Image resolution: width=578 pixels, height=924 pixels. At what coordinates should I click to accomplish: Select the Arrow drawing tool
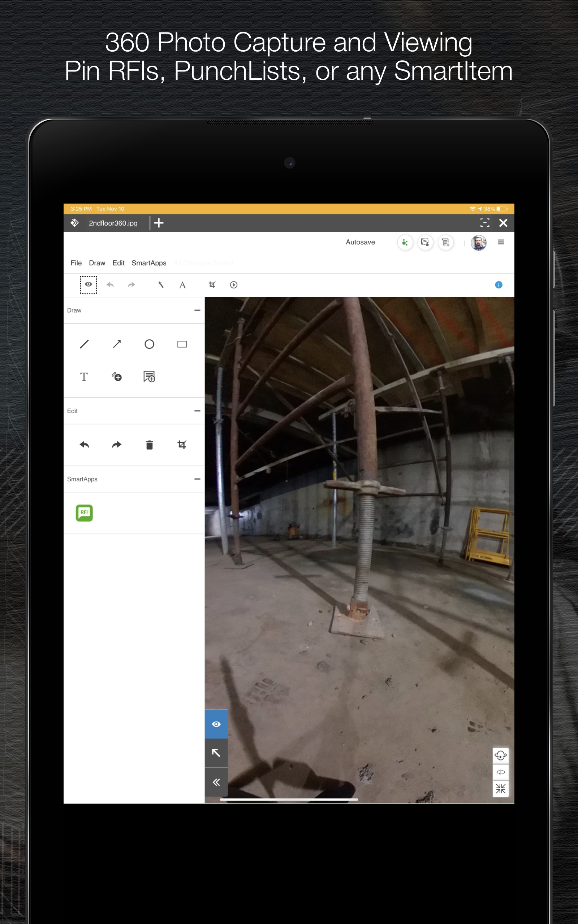coord(117,344)
